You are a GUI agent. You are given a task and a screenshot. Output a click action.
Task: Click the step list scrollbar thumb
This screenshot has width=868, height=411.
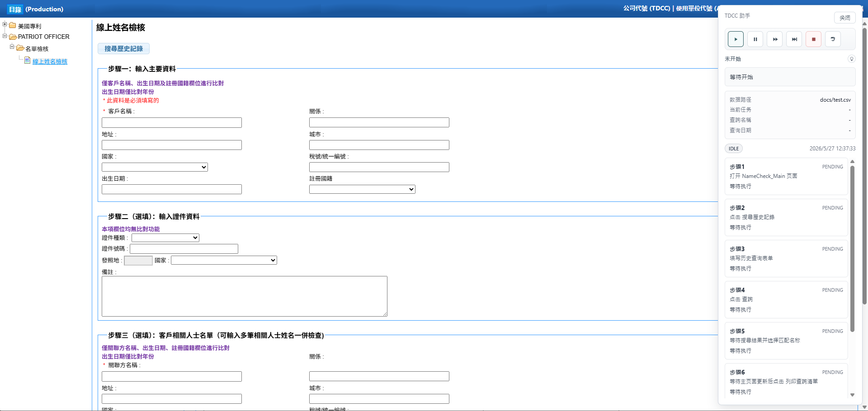(x=852, y=249)
